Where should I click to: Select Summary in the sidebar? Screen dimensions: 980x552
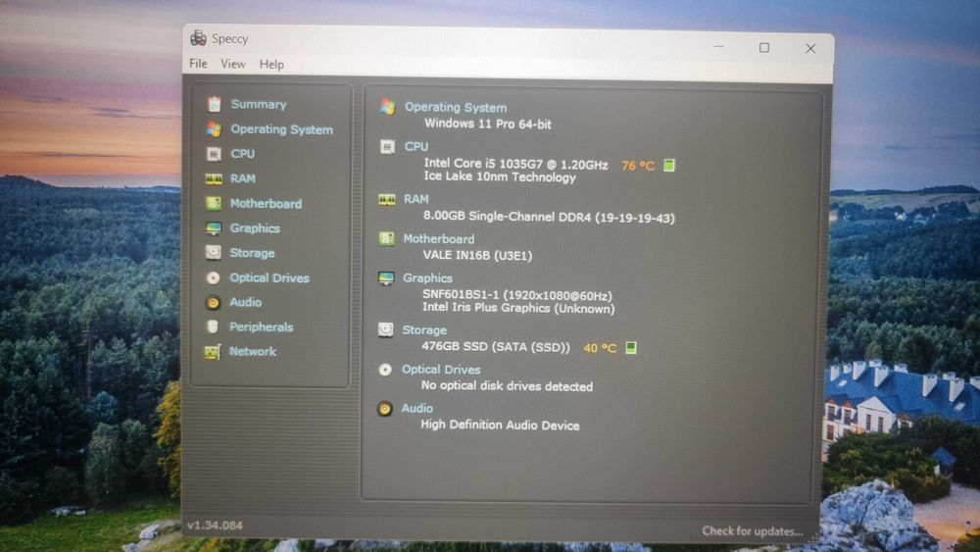click(259, 104)
